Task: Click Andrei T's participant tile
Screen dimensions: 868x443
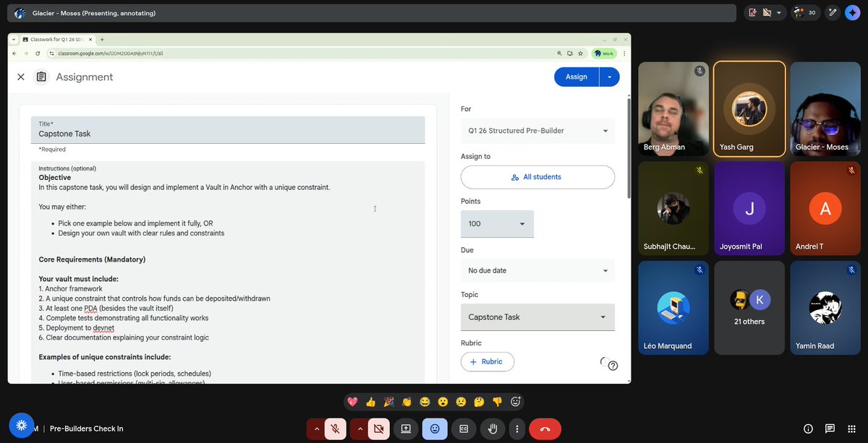Action: (x=825, y=209)
